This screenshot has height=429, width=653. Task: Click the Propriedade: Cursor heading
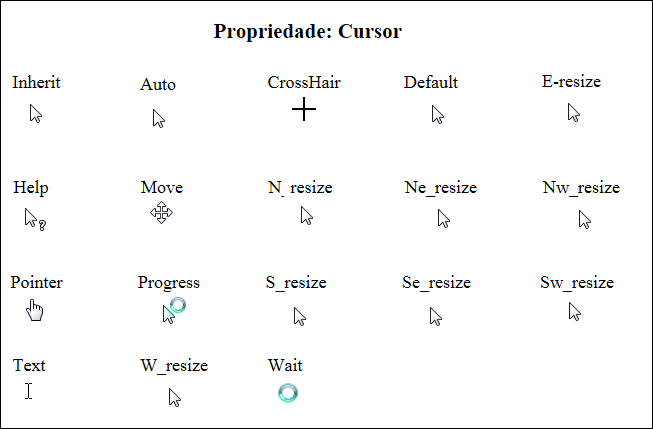point(308,31)
